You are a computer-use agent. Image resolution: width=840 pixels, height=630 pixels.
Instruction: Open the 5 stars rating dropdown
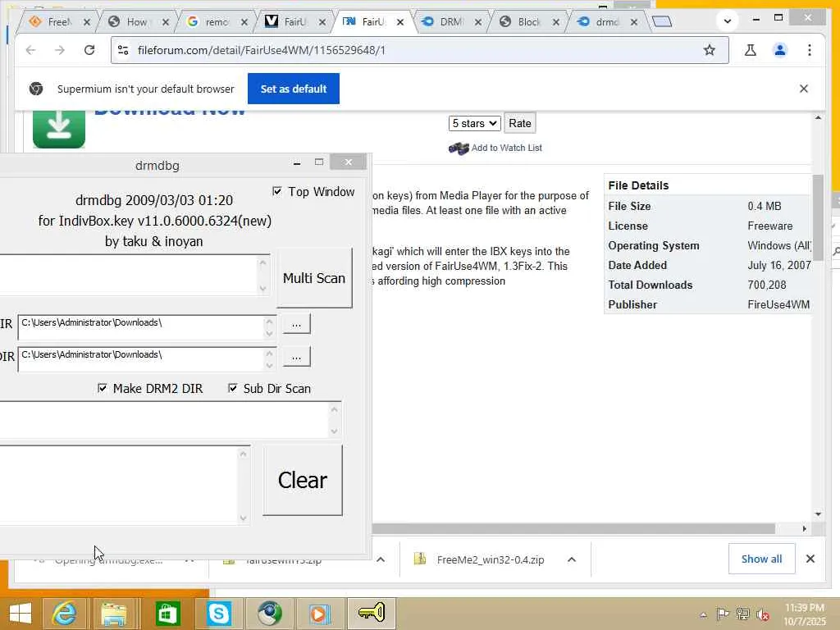tap(475, 123)
